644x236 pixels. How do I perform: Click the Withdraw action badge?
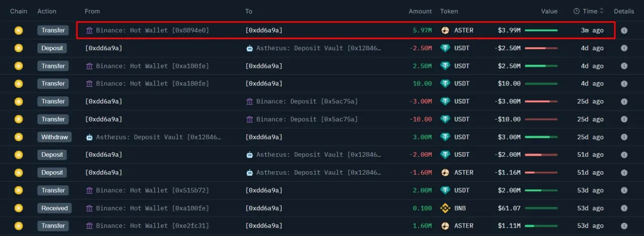(54, 137)
